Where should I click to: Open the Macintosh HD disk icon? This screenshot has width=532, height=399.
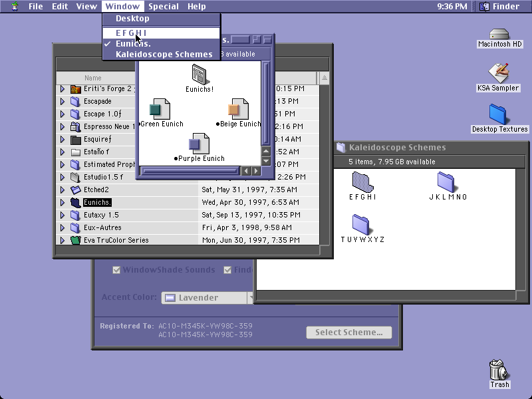[499, 35]
